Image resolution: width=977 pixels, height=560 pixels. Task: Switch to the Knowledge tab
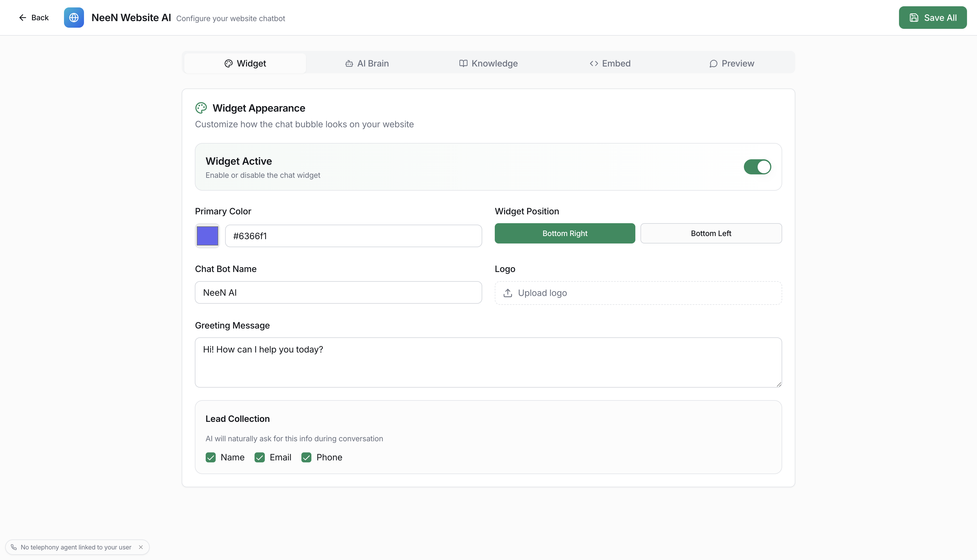coord(488,63)
